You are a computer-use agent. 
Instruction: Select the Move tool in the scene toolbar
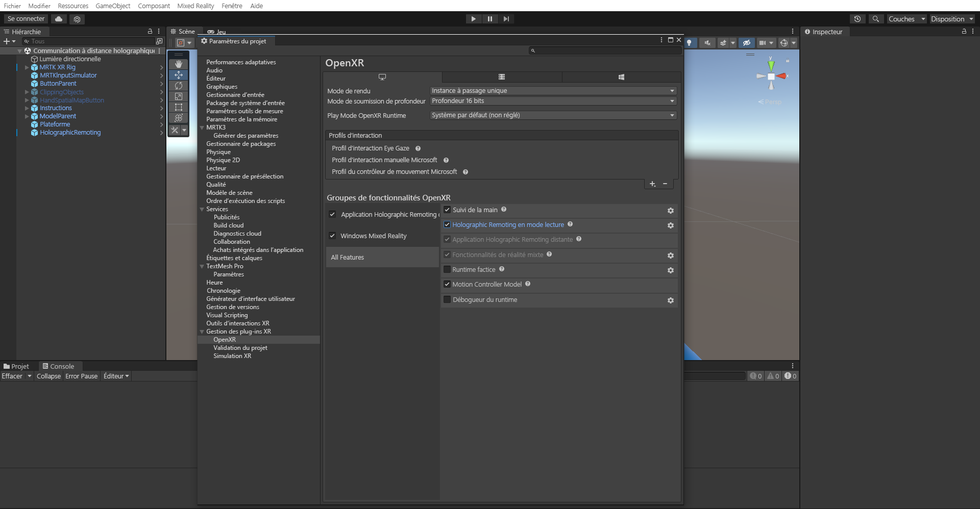point(179,75)
